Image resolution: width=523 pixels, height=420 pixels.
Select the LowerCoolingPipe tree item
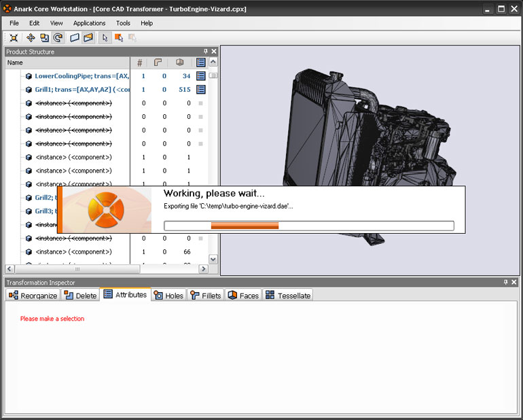tap(82, 76)
